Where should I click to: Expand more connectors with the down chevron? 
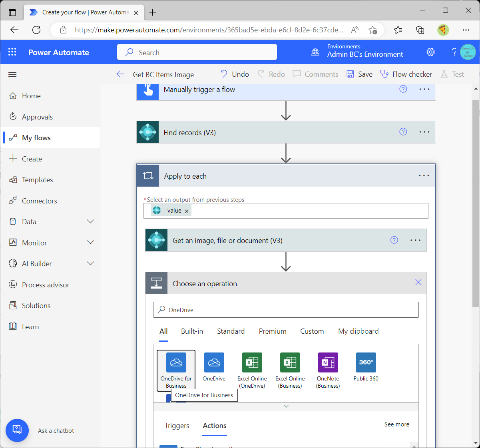click(286, 406)
